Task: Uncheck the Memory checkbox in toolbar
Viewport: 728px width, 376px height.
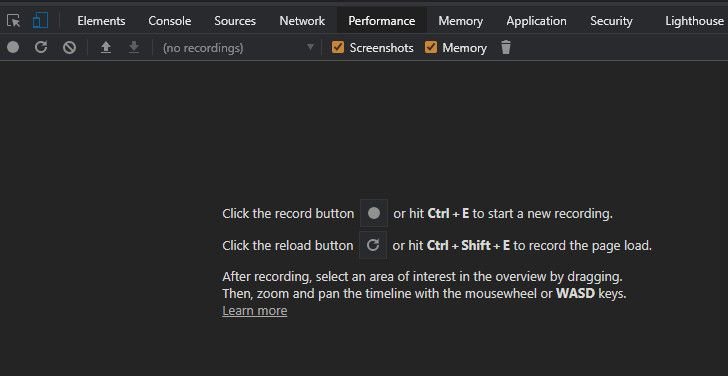Action: pos(431,47)
